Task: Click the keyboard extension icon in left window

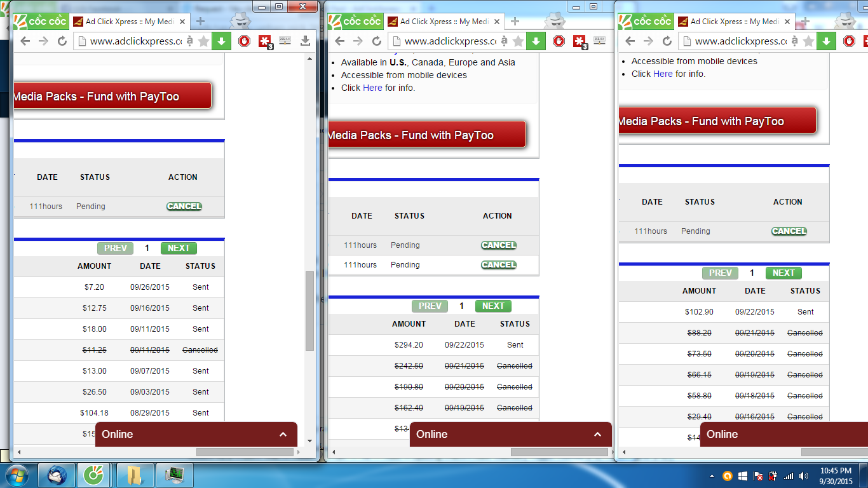Action: coord(285,41)
